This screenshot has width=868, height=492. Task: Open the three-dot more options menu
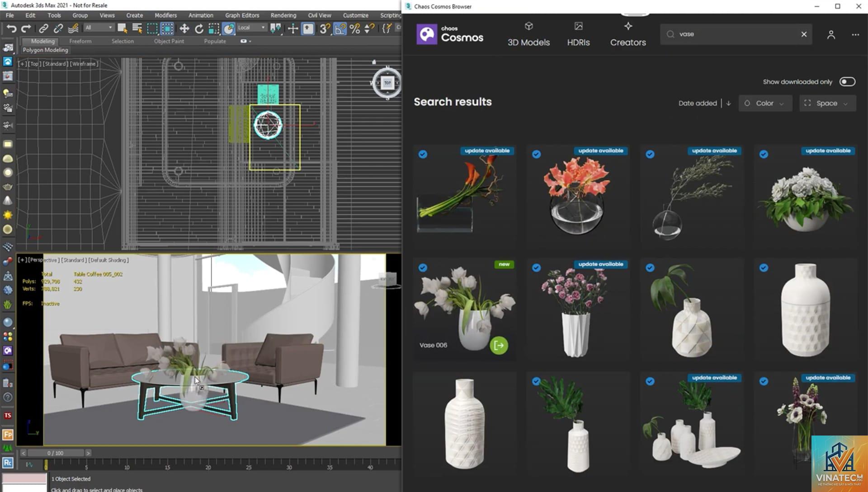tap(855, 35)
